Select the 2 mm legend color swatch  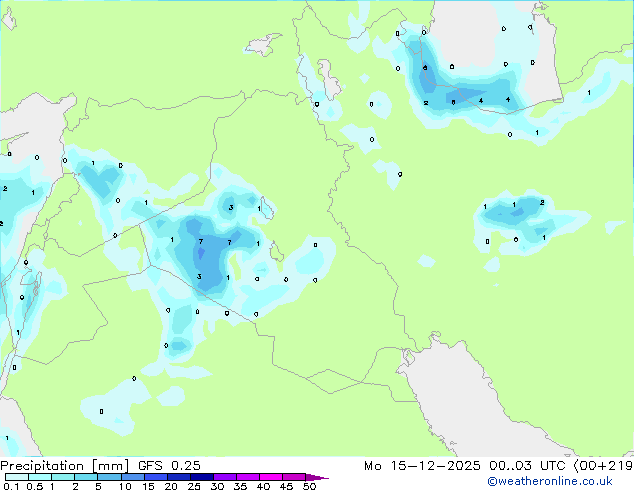click(86, 477)
